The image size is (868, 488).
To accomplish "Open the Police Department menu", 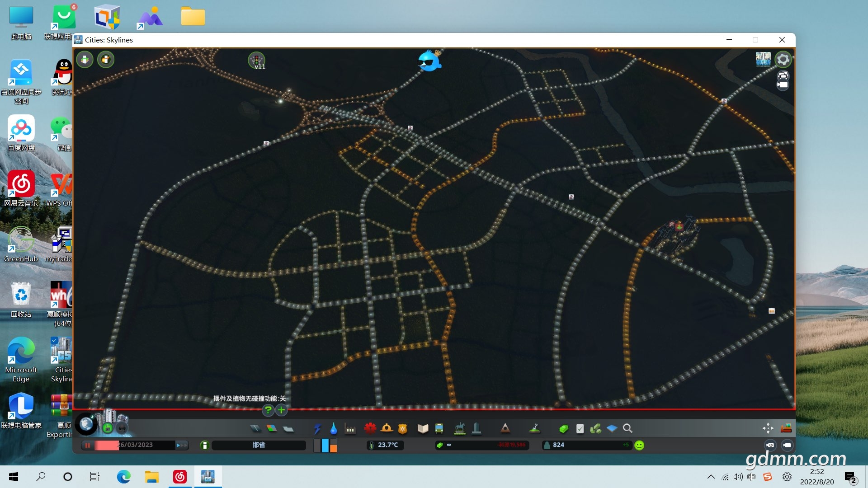I will pyautogui.click(x=403, y=428).
